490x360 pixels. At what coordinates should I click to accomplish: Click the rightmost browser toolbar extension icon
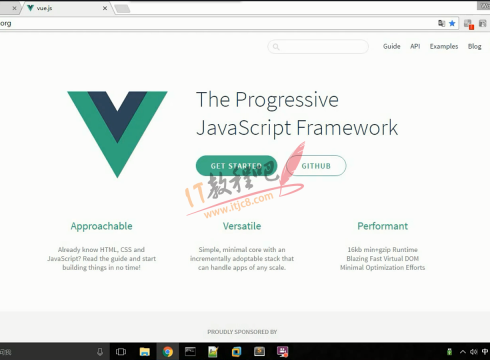coord(482,23)
